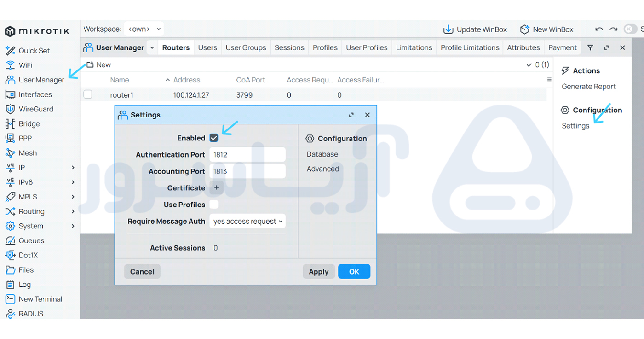
Task: Launch New Terminal from the sidebar
Action: tap(34, 299)
